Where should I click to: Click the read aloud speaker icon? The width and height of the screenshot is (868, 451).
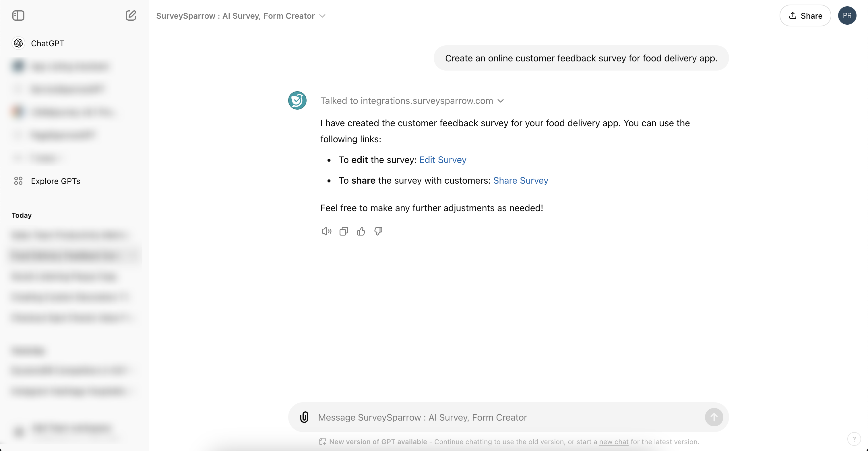click(326, 232)
